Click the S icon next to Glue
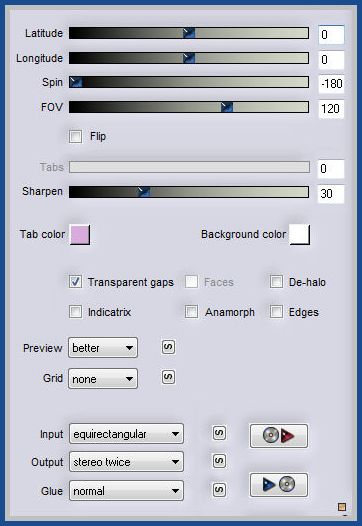Image resolution: width=362 pixels, height=526 pixels. click(219, 490)
